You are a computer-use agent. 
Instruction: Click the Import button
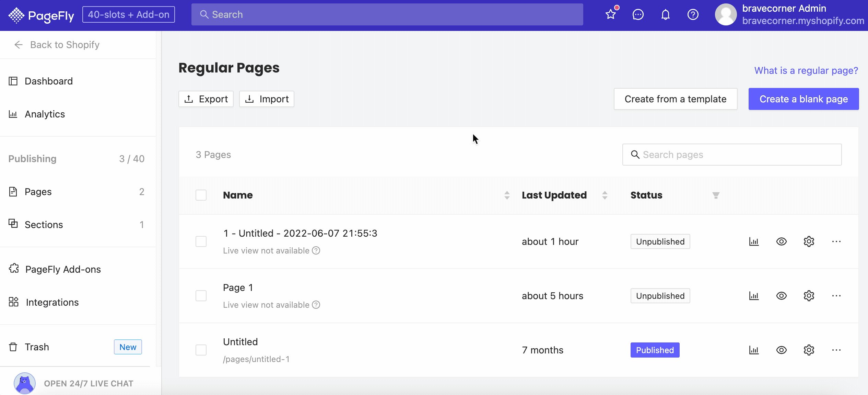[x=267, y=99]
